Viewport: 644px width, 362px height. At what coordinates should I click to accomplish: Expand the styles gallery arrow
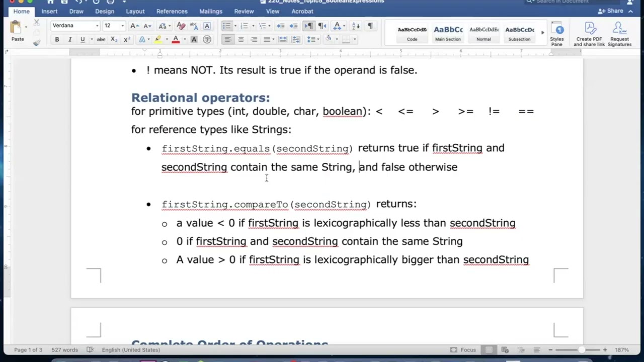pos(542,33)
